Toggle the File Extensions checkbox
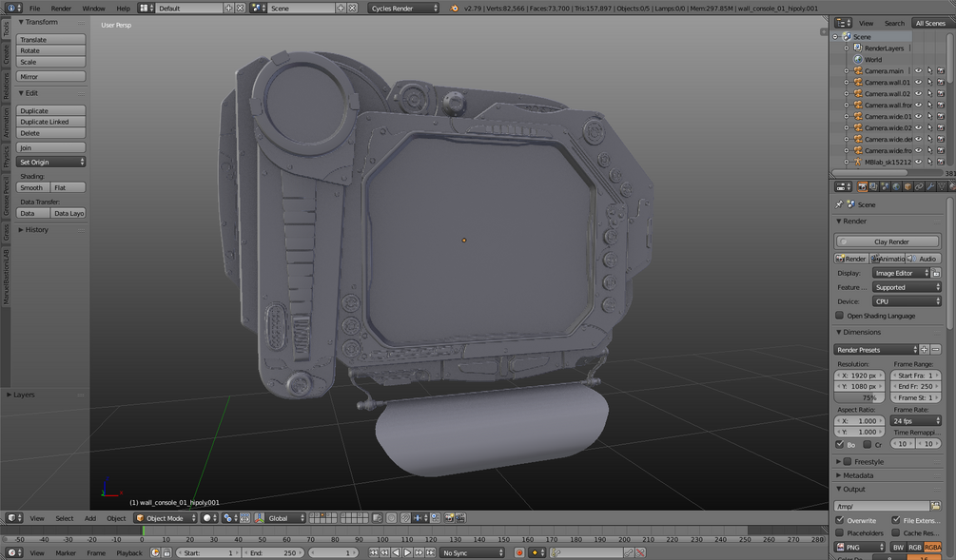This screenshot has height=560, width=956. (896, 520)
